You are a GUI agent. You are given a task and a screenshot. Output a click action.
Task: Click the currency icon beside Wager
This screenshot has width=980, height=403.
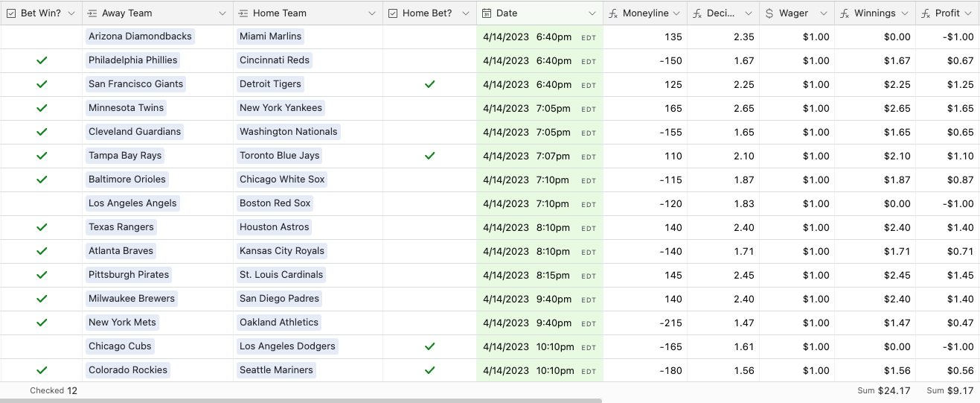(x=769, y=13)
